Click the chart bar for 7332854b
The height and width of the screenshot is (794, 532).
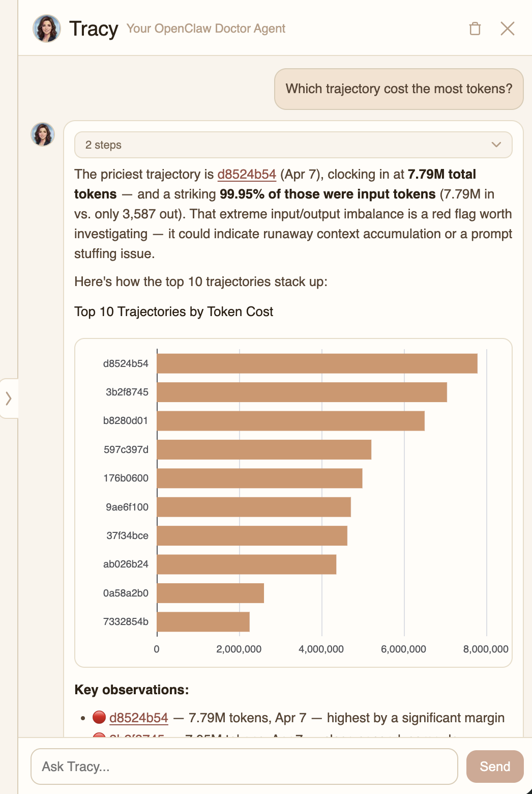click(203, 621)
